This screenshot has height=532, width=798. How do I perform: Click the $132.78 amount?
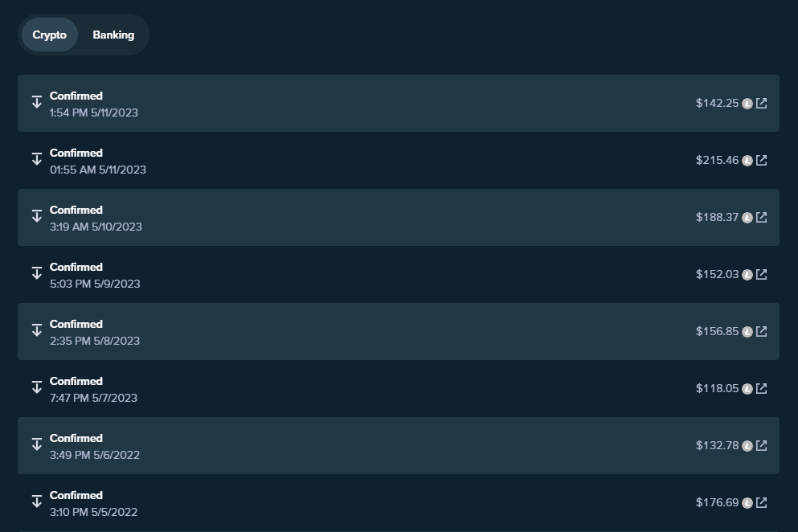point(717,445)
